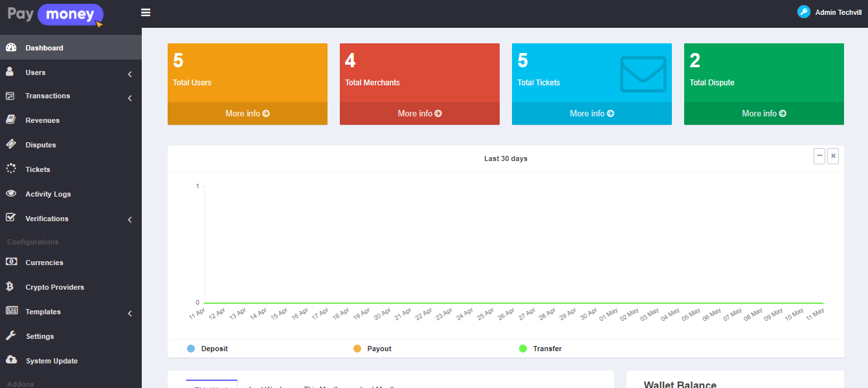This screenshot has width=868, height=388.
Task: Click the System Update cloud icon
Action: (11, 360)
